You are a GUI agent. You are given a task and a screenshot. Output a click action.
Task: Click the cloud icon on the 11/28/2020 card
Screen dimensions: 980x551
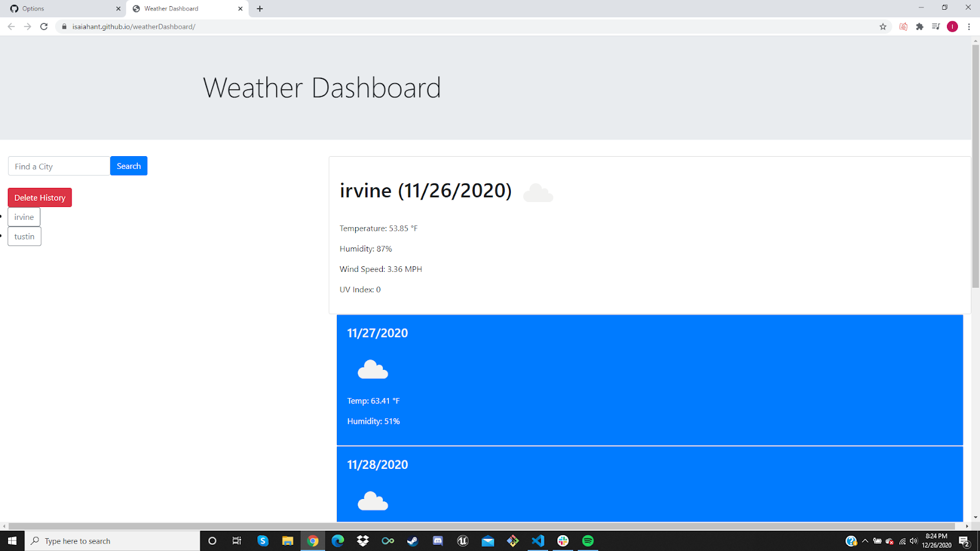click(373, 501)
